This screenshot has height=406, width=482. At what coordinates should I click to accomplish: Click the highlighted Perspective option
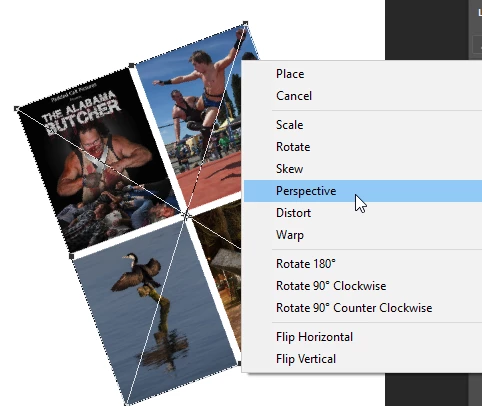pos(363,191)
